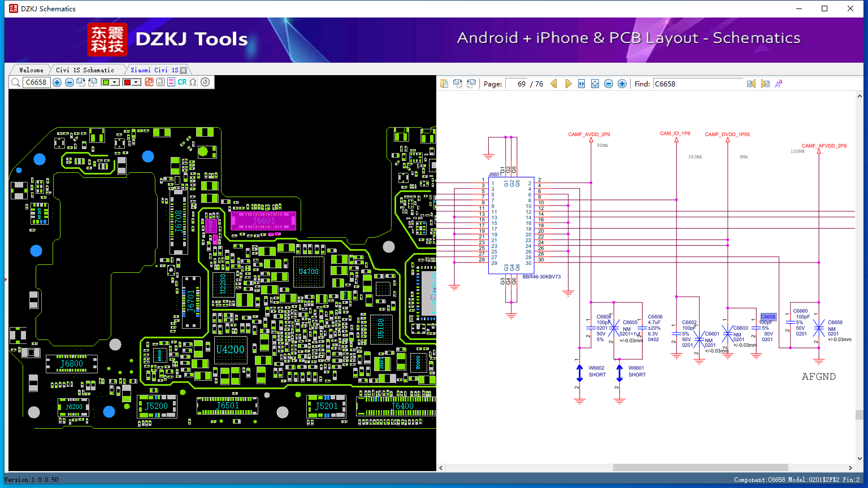Screen dimensions: 868x488
Task: Click the CAM_IO_1P8 net label
Action: click(675, 134)
